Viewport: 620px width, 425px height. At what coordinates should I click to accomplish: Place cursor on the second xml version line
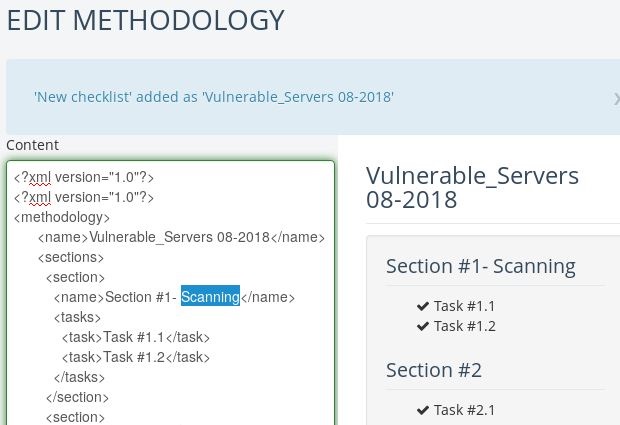point(84,197)
